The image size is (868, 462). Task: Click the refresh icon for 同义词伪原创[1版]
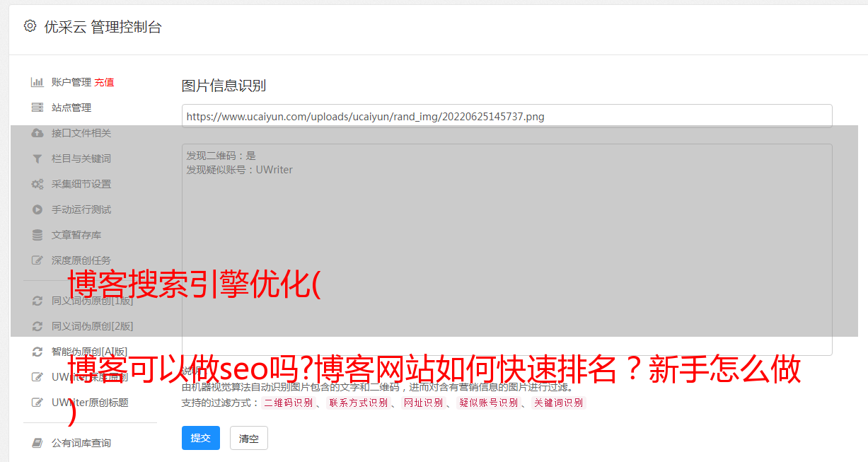pyautogui.click(x=37, y=301)
